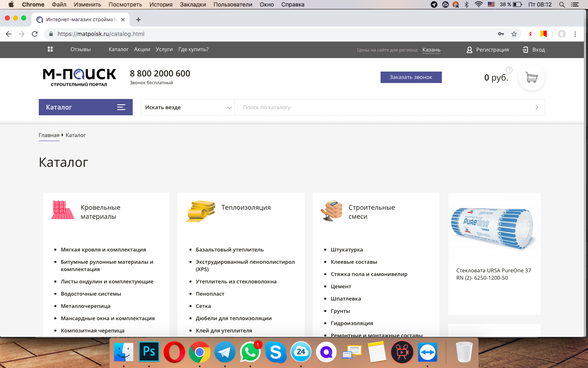The image size is (588, 368).
Task: Expand the Каталог hamburger menu
Action: click(121, 107)
